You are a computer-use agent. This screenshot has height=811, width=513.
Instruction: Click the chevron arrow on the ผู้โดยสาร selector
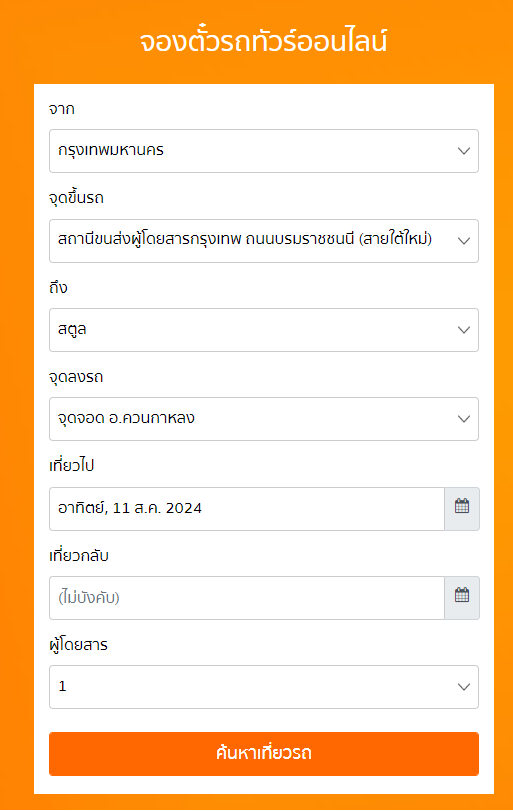point(464,687)
